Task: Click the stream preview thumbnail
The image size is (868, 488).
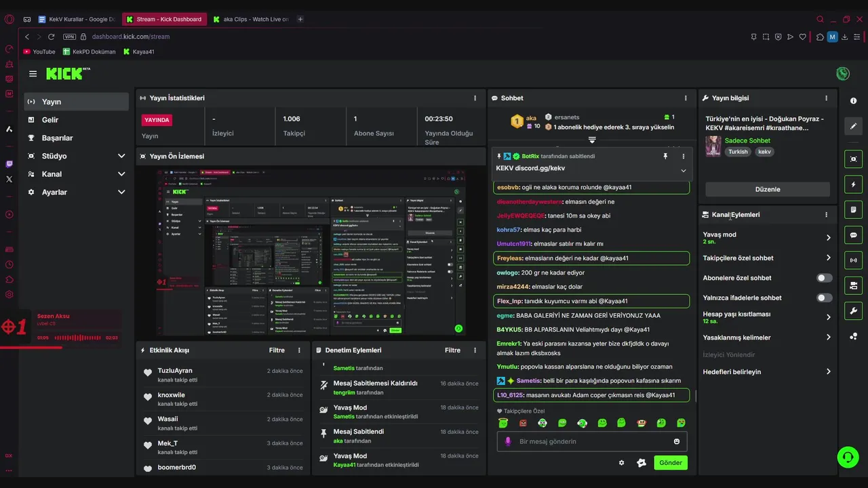Action: pyautogui.click(x=310, y=252)
